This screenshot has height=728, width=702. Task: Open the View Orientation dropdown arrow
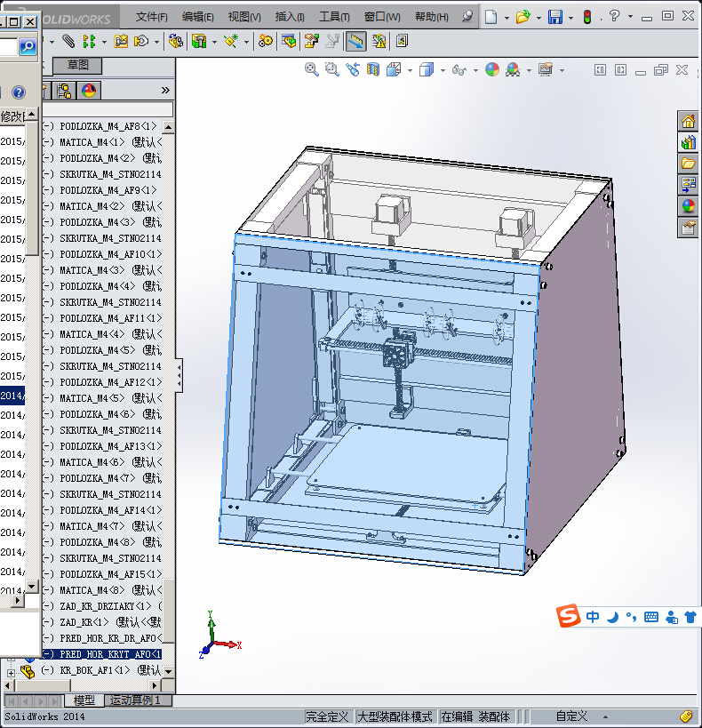click(x=410, y=70)
